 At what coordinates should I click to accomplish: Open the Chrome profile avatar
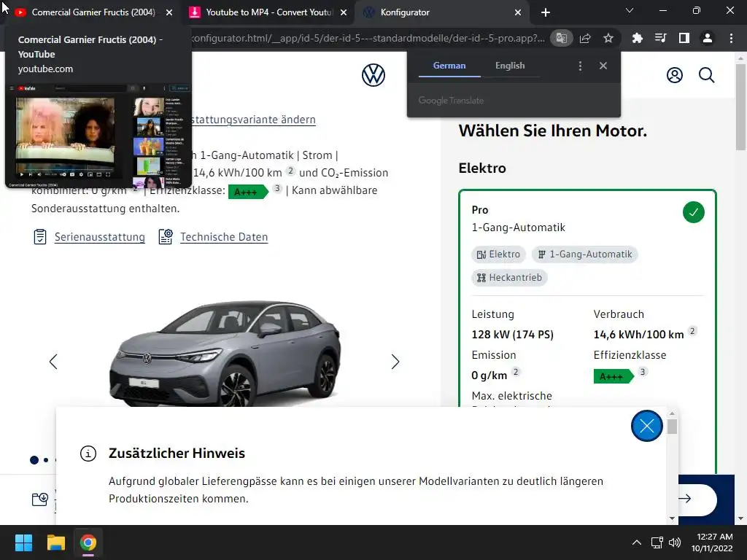(x=708, y=38)
